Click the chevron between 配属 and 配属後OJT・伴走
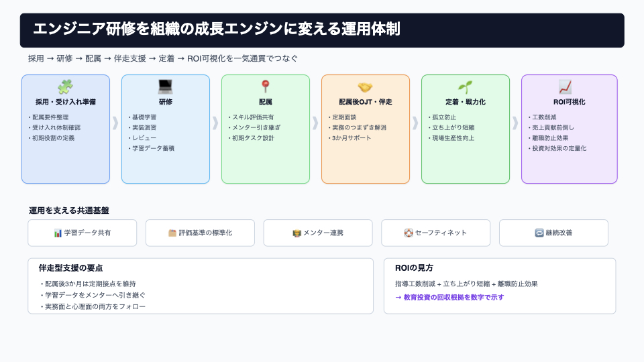 (315, 123)
